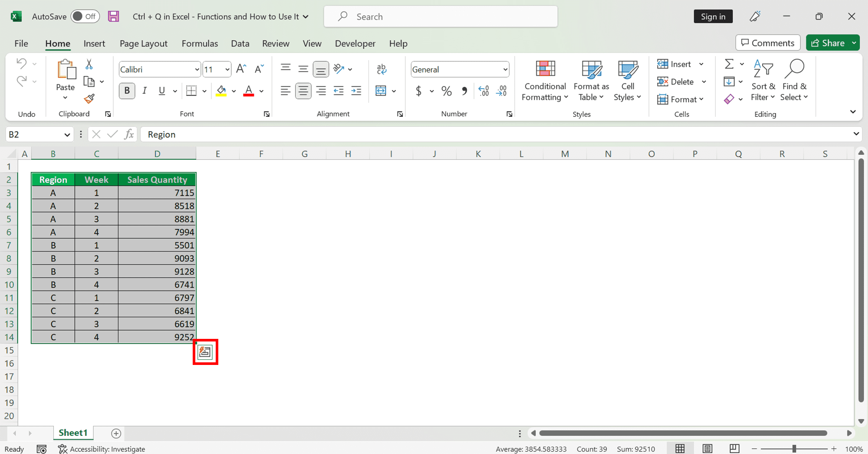Viewport: 868px width, 454px height.
Task: Toggle Align Left horizontal alignment
Action: (285, 90)
